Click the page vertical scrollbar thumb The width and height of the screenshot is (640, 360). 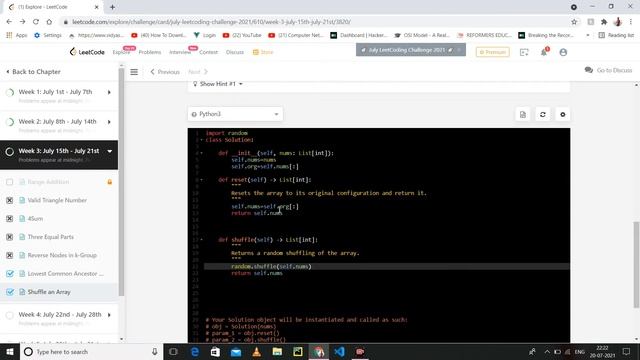pyautogui.click(x=636, y=264)
